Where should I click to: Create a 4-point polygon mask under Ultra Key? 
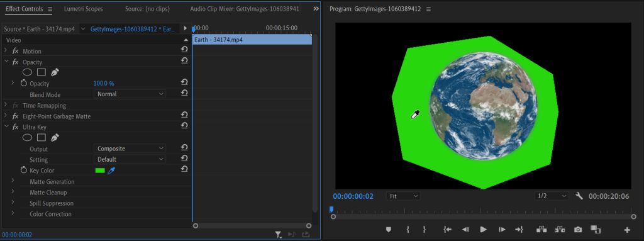click(41, 138)
